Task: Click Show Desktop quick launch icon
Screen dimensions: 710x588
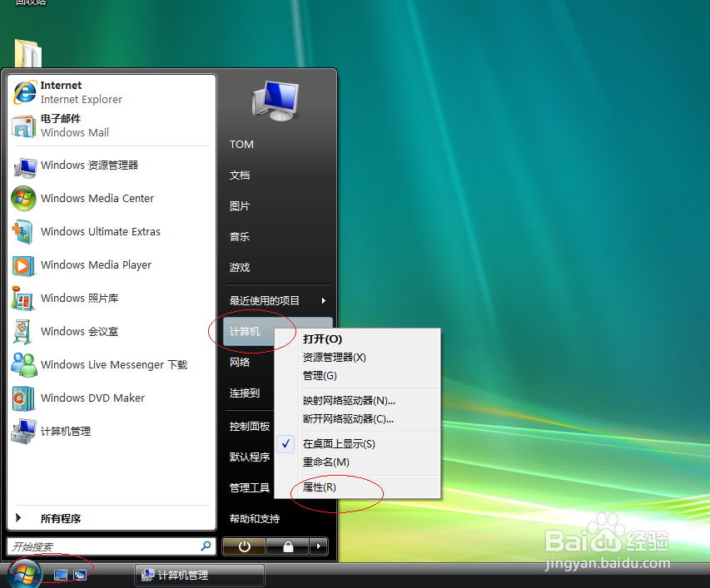Action: [60, 575]
